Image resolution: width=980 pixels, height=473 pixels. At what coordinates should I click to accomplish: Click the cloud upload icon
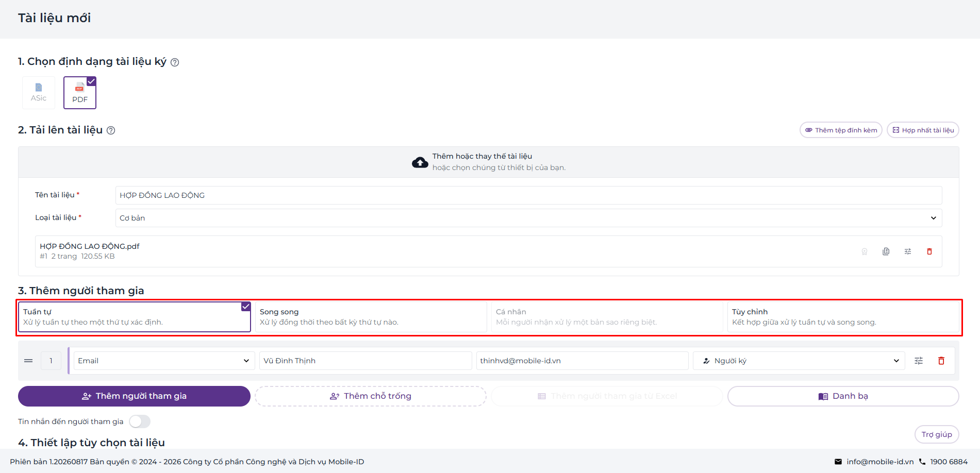(420, 162)
